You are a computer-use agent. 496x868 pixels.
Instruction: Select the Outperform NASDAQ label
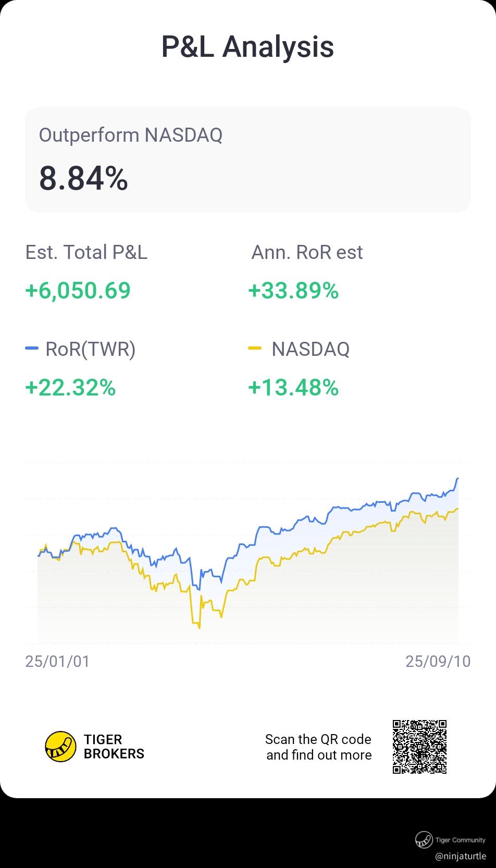tap(131, 135)
